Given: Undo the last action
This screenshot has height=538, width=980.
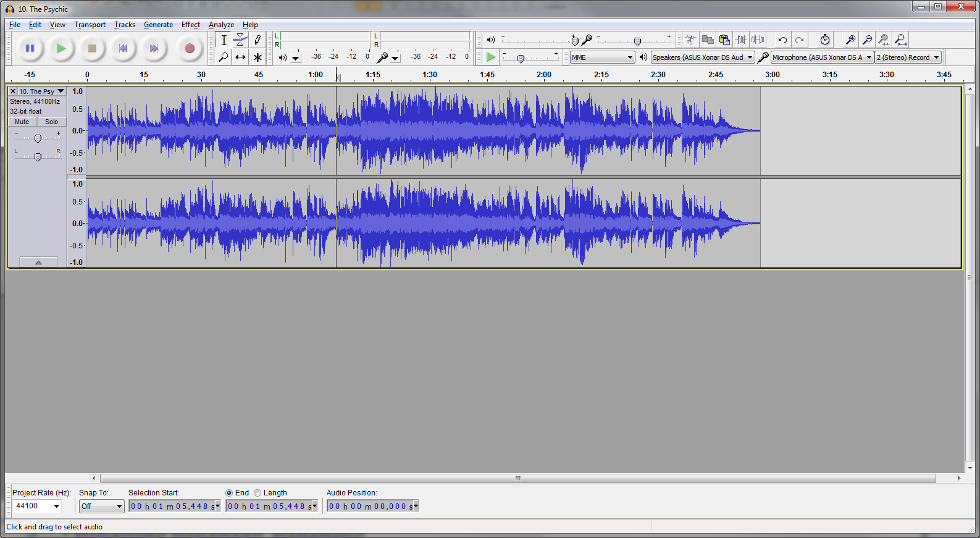Looking at the screenshot, I should point(782,40).
